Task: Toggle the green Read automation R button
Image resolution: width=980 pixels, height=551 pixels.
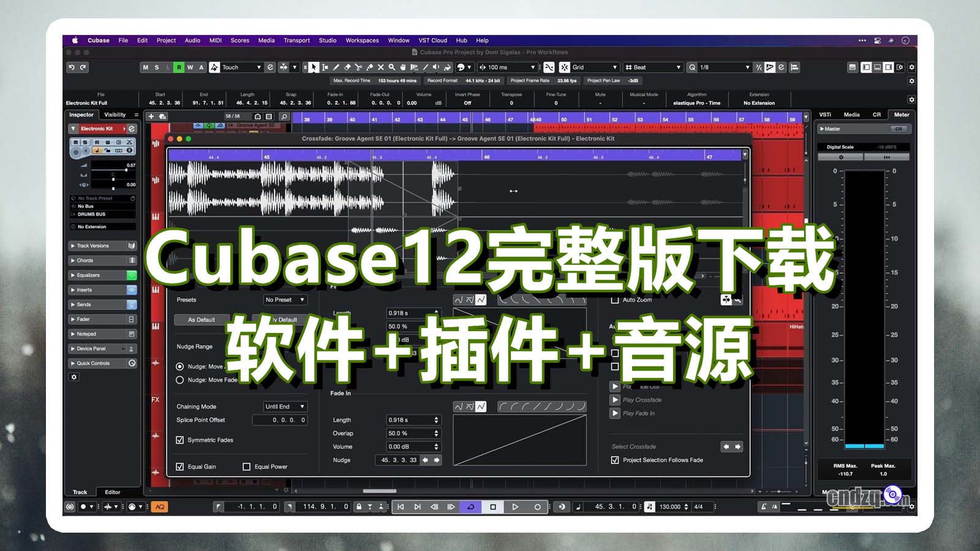Action: point(179,67)
